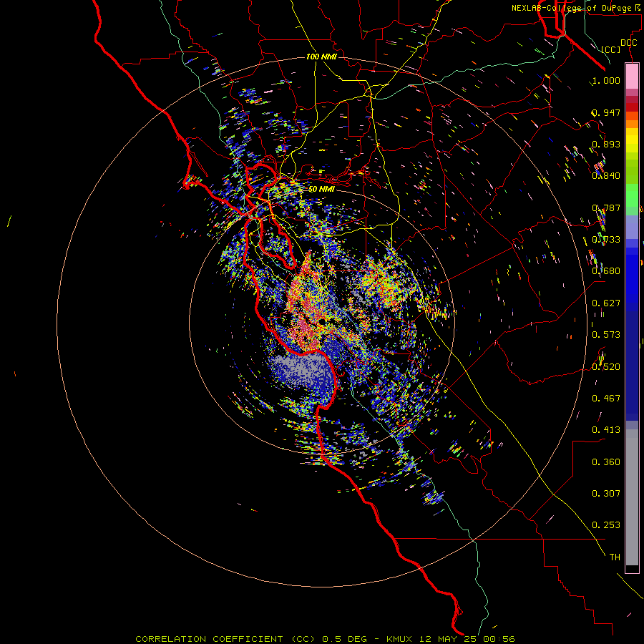Image resolution: width=644 pixels, height=644 pixels.
Task: Click the 0.733 legend value
Action: (606, 240)
